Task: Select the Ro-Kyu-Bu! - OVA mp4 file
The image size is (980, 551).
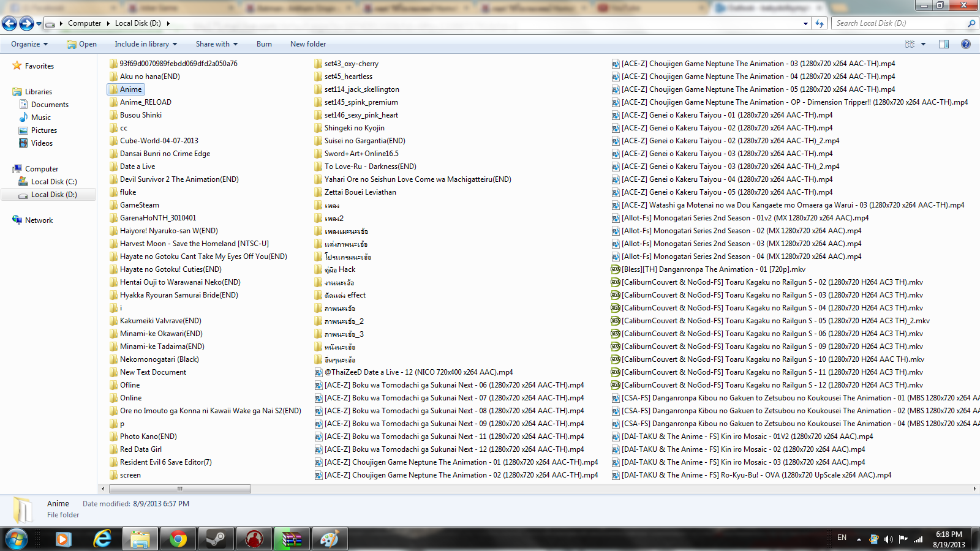Action: (751, 475)
